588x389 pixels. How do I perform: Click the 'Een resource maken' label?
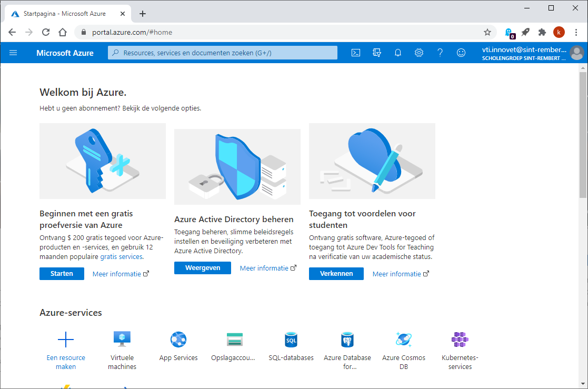(66, 362)
